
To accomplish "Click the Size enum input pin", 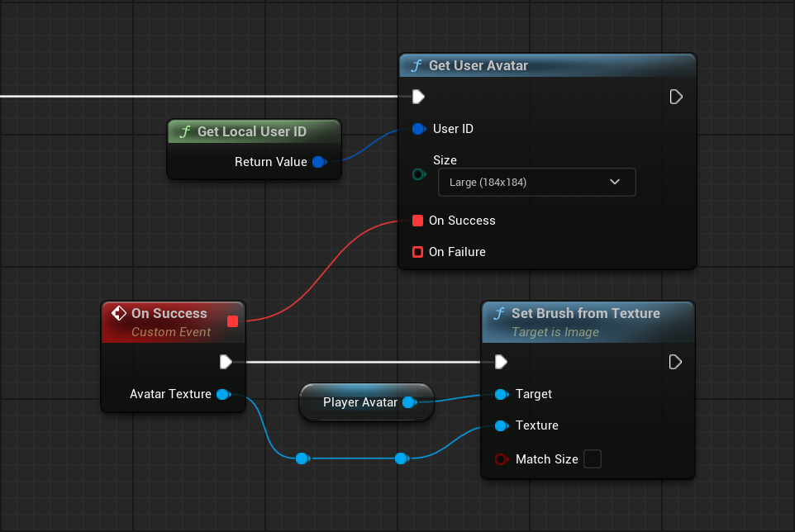I will point(418,174).
